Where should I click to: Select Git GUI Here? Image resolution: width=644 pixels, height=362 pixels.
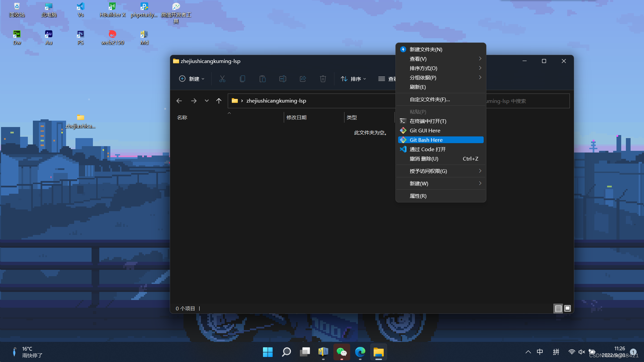(441, 130)
